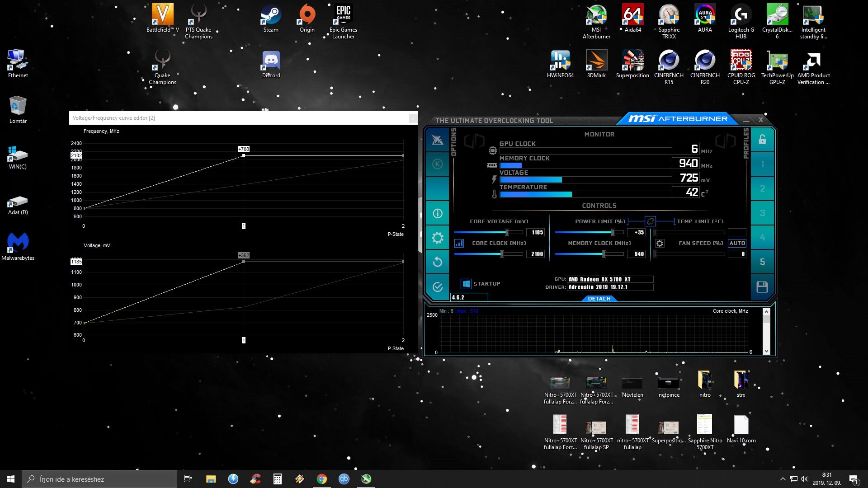Open Discord desktop shortcut
Image resolution: width=868 pixels, height=488 pixels.
(271, 64)
